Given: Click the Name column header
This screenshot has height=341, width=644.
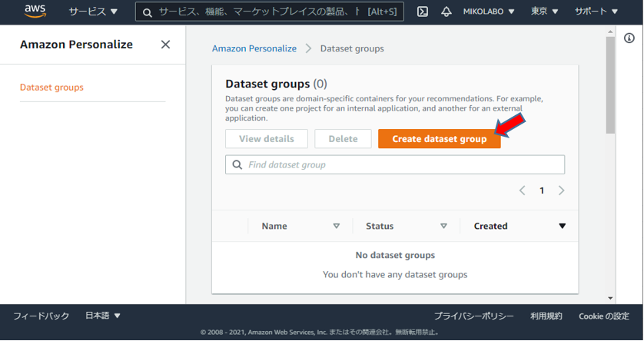Looking at the screenshot, I should pos(274,226).
